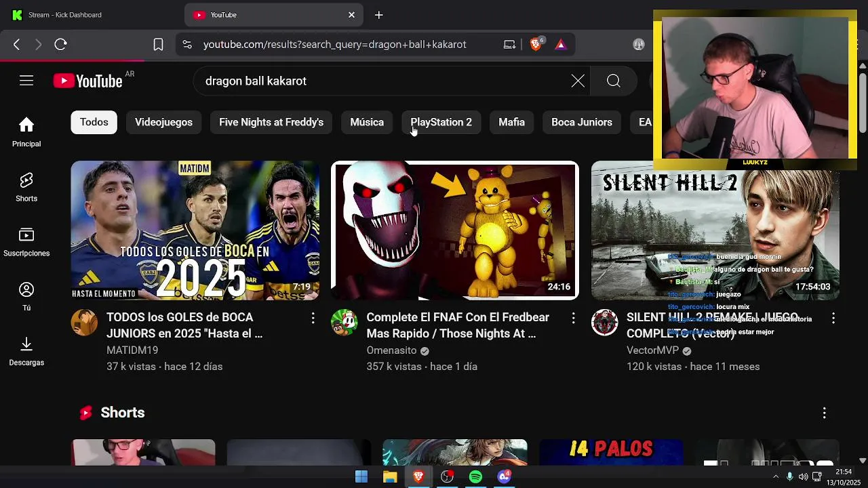Show hidden system tray icons
The width and height of the screenshot is (868, 488).
(776, 477)
